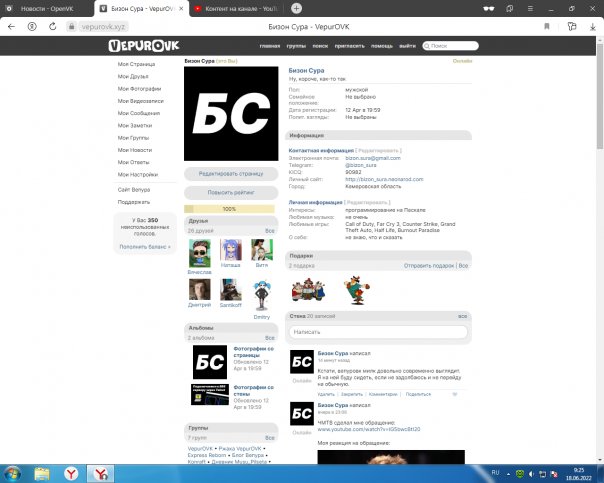Click the RU language indicator

pos(495,473)
